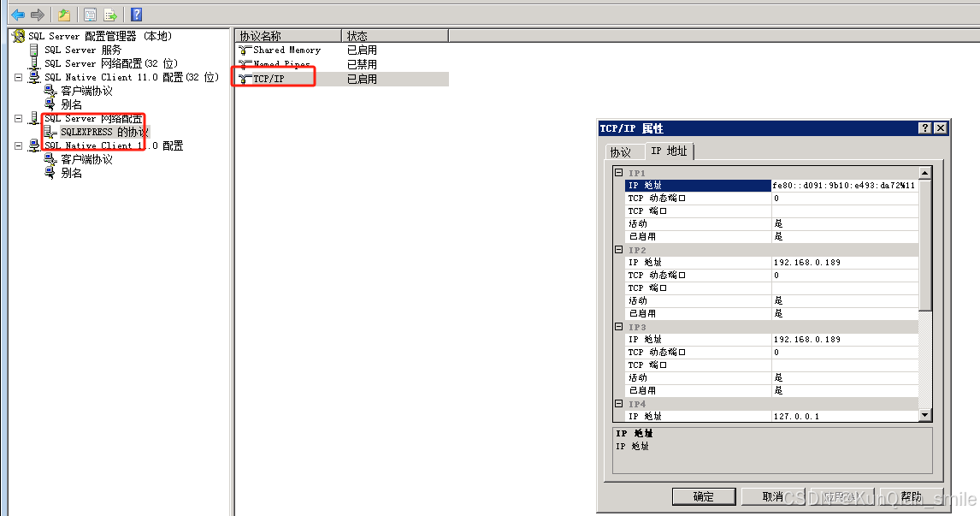The width and height of the screenshot is (980, 516).
Task: Select 客户端协议 under 32-bit Native Client
Action: [86, 92]
